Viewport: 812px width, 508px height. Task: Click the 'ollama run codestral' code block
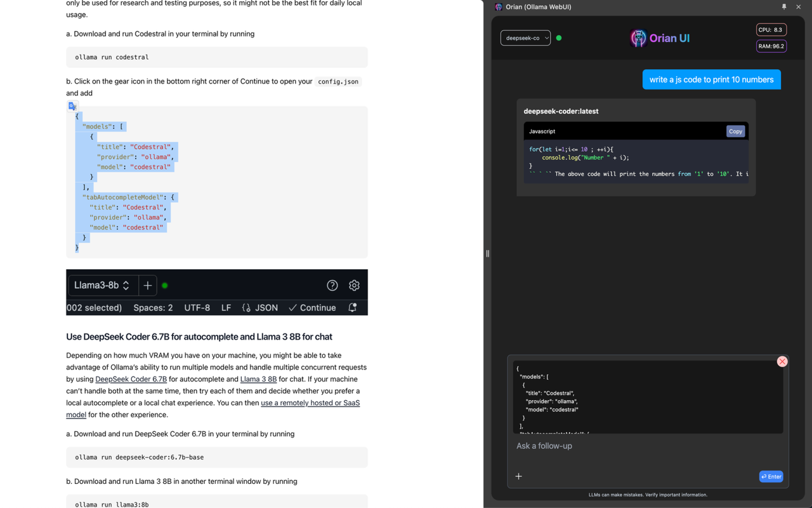pos(217,57)
